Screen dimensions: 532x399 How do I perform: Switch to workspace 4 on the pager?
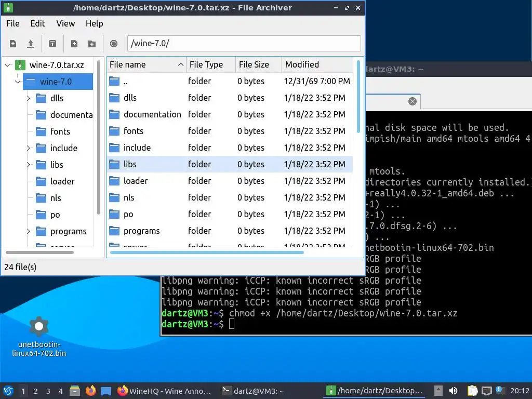(61, 391)
